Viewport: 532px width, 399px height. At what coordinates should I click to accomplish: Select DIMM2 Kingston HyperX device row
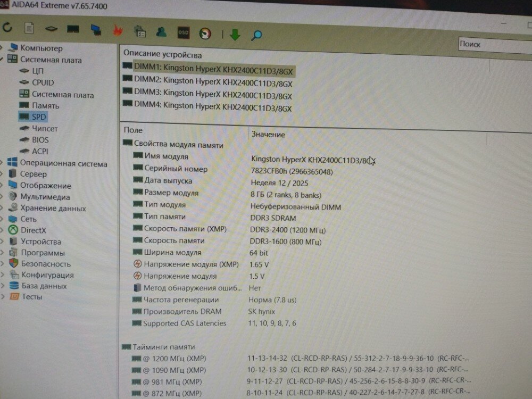coord(207,81)
